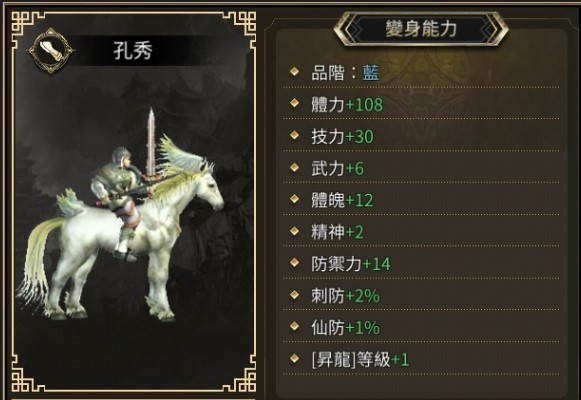Viewport: 581px width, 400px height.
Task: Select the 品階 row diamond bullet
Action: pos(295,71)
